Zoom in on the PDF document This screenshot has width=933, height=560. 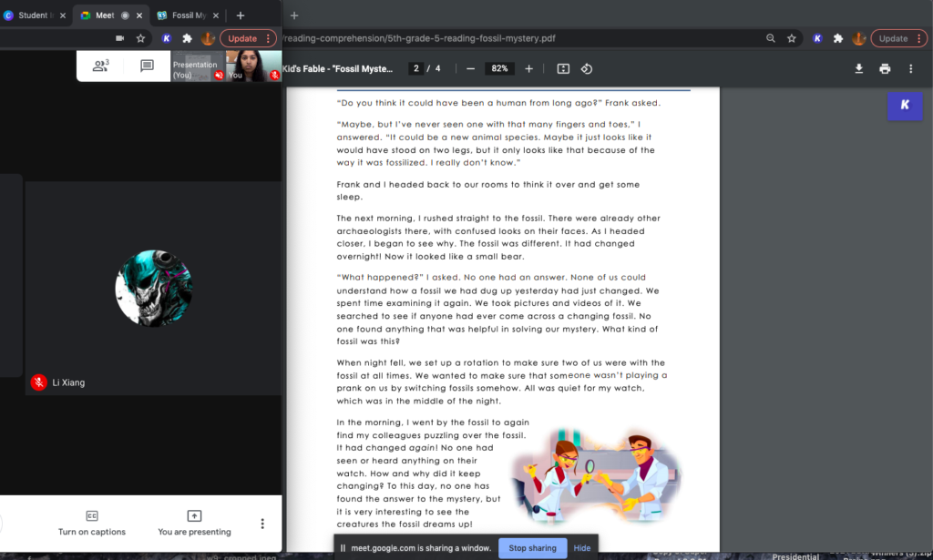528,68
